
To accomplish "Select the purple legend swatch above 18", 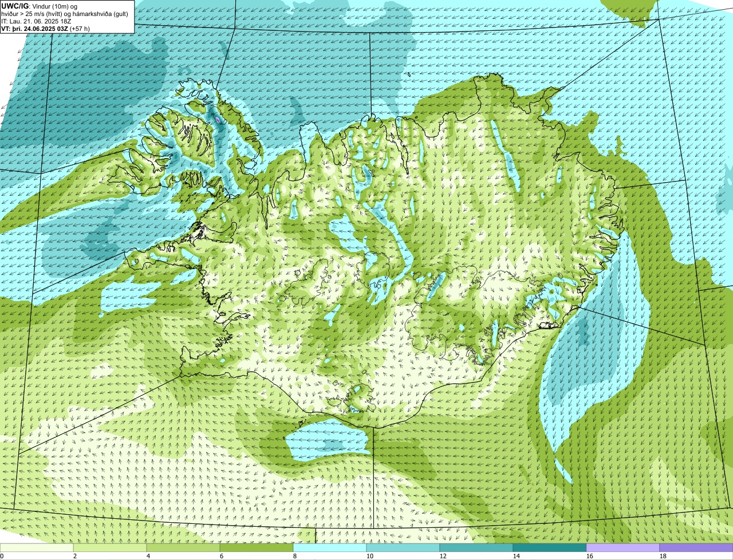I will coord(696,547).
